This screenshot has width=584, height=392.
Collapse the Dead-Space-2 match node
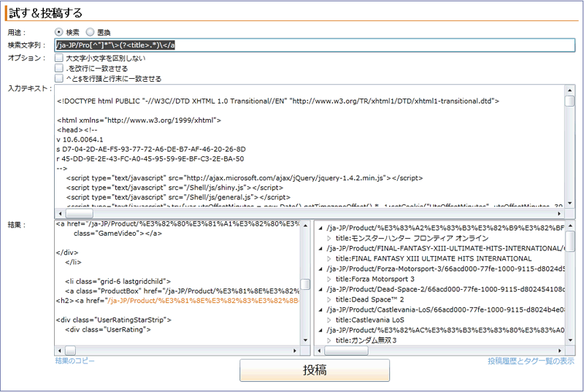click(x=320, y=289)
